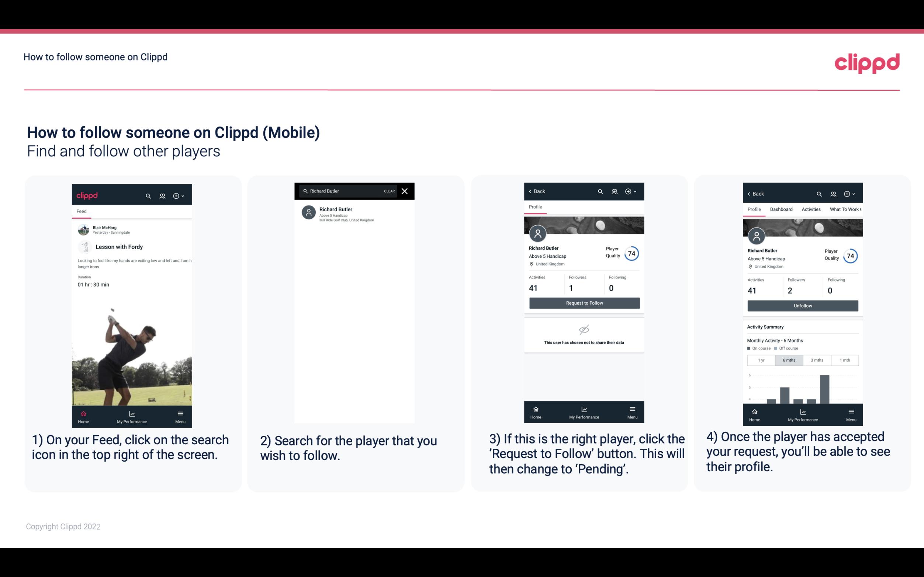Select the Dashboard tab on player page

(781, 209)
